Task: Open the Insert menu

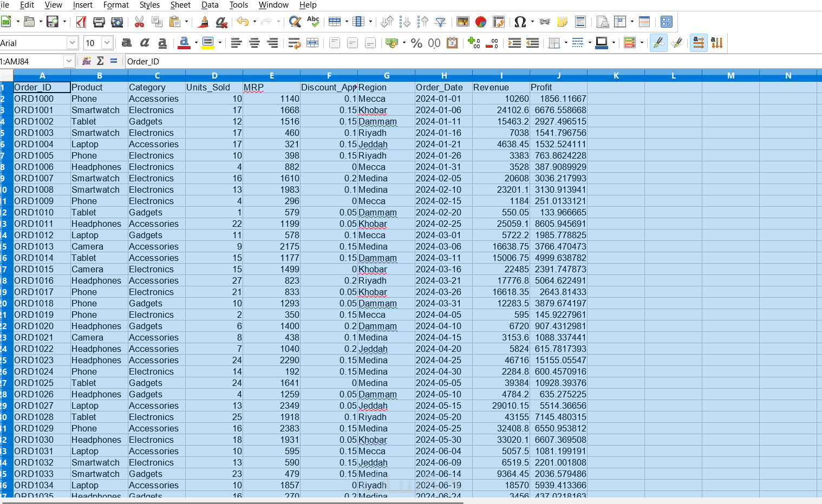Action: [x=83, y=5]
